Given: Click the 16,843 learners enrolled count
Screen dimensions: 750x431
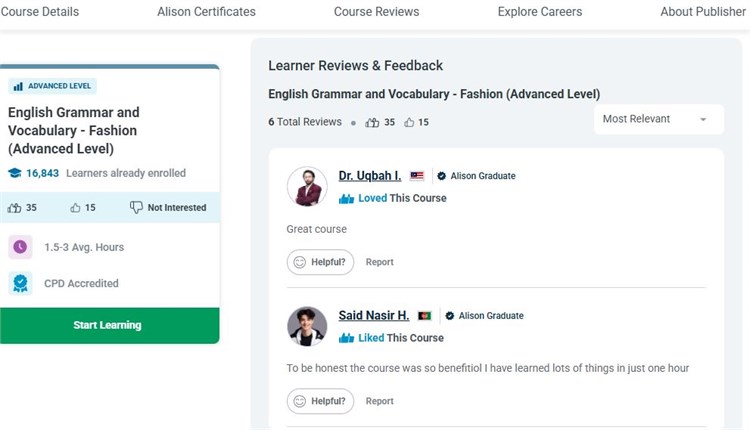Looking at the screenshot, I should (43, 173).
